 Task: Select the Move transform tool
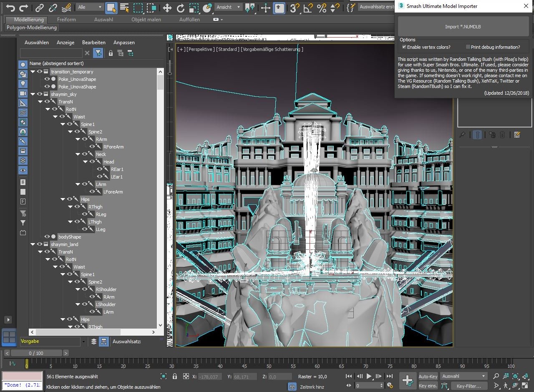pos(167,8)
